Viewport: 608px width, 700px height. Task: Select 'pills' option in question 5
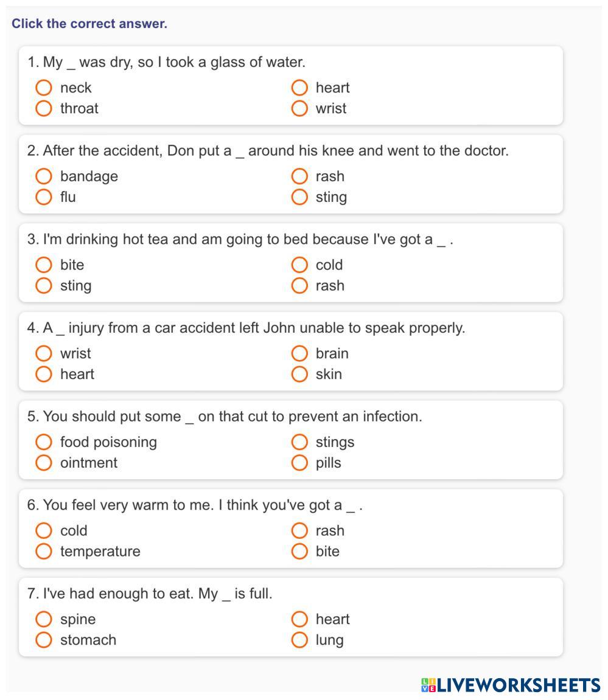pos(299,463)
